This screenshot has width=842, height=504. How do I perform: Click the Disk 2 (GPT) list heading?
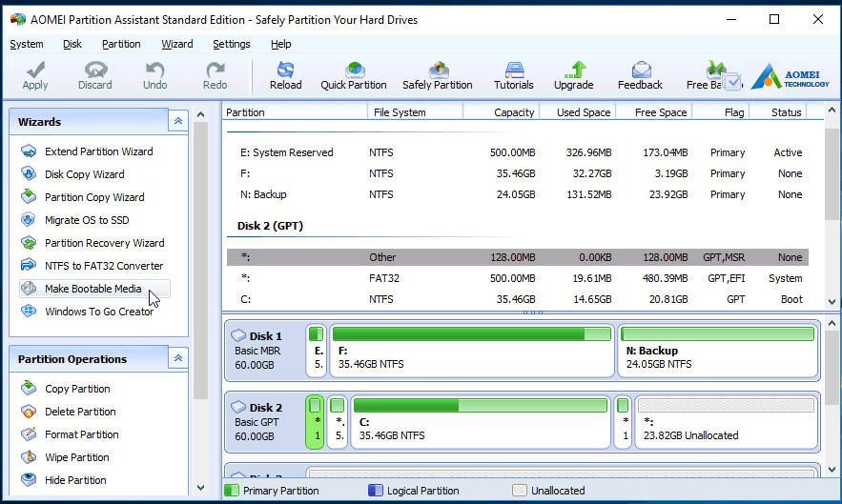[x=270, y=226]
